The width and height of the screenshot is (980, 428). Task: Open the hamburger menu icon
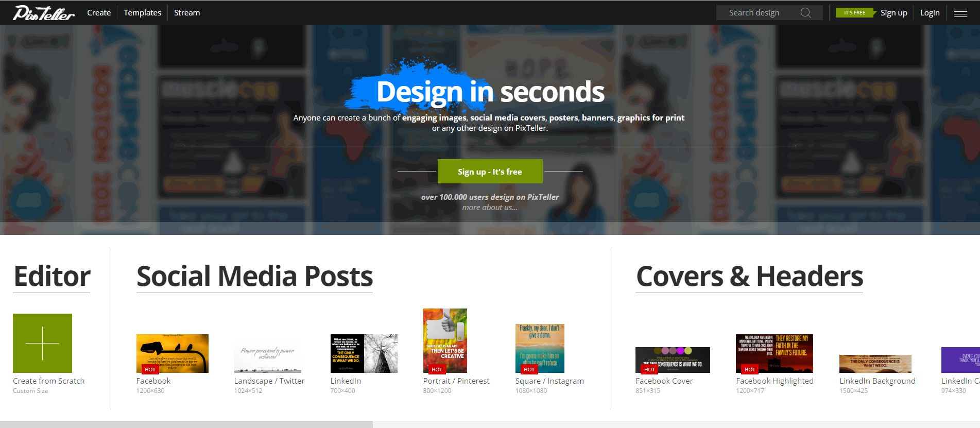(x=960, y=13)
